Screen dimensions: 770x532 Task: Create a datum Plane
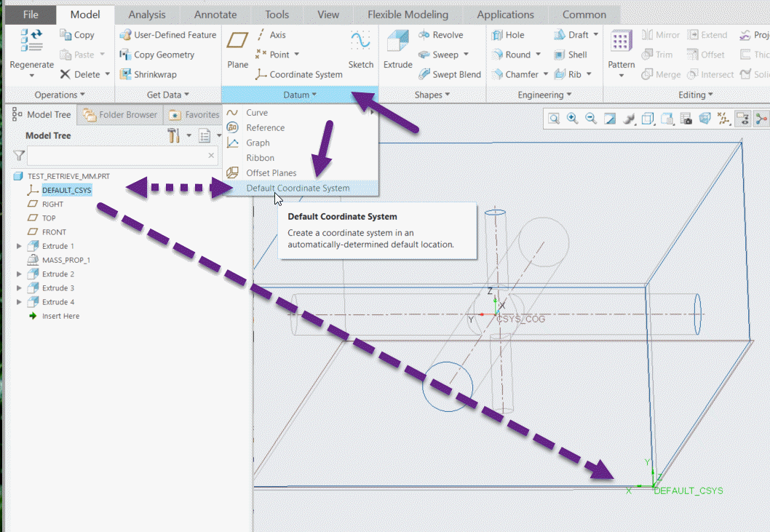tap(237, 51)
